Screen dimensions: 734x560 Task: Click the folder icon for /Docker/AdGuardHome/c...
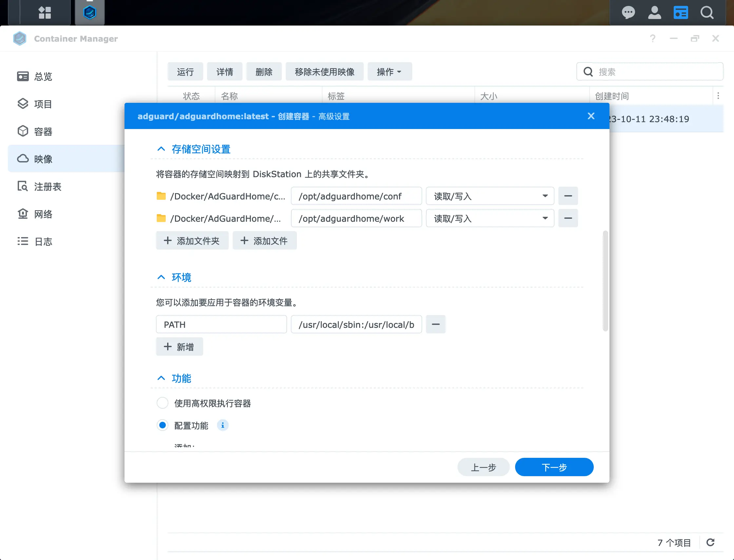click(x=161, y=196)
